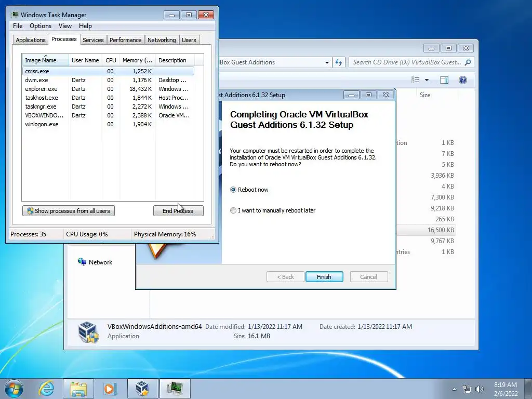The width and height of the screenshot is (532, 399).
Task: Click Show processes from all users
Action: click(69, 211)
